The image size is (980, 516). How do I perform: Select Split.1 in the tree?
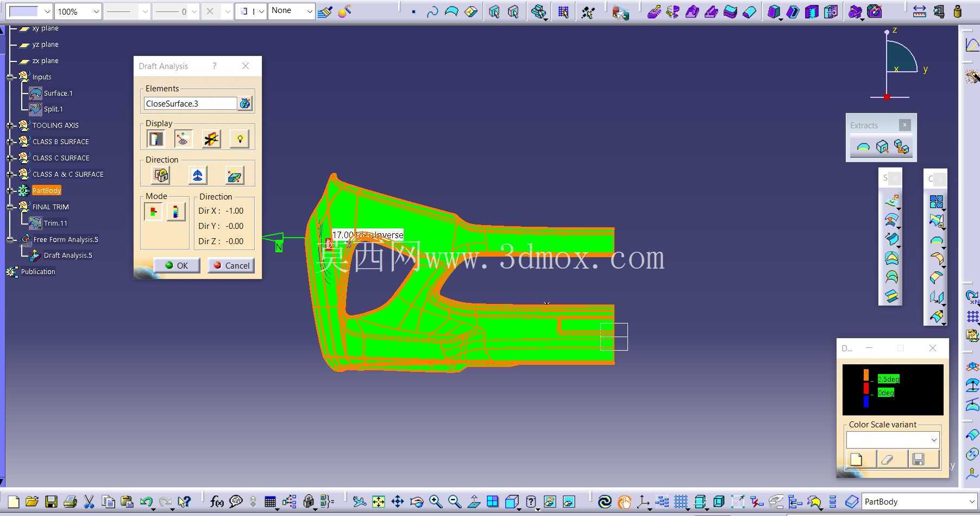coord(53,109)
